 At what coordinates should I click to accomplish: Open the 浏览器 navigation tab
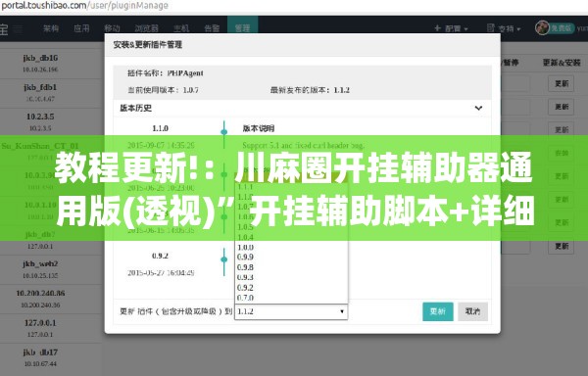(146, 28)
